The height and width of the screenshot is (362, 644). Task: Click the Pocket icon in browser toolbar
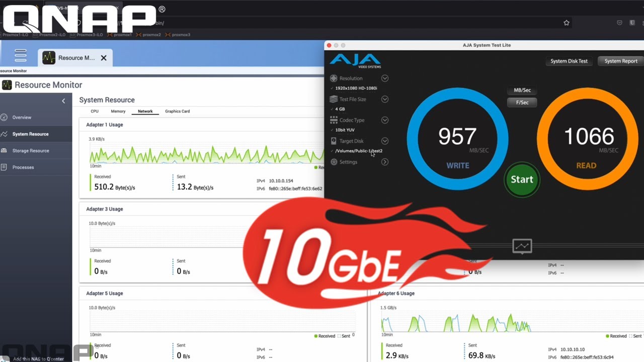(x=619, y=23)
